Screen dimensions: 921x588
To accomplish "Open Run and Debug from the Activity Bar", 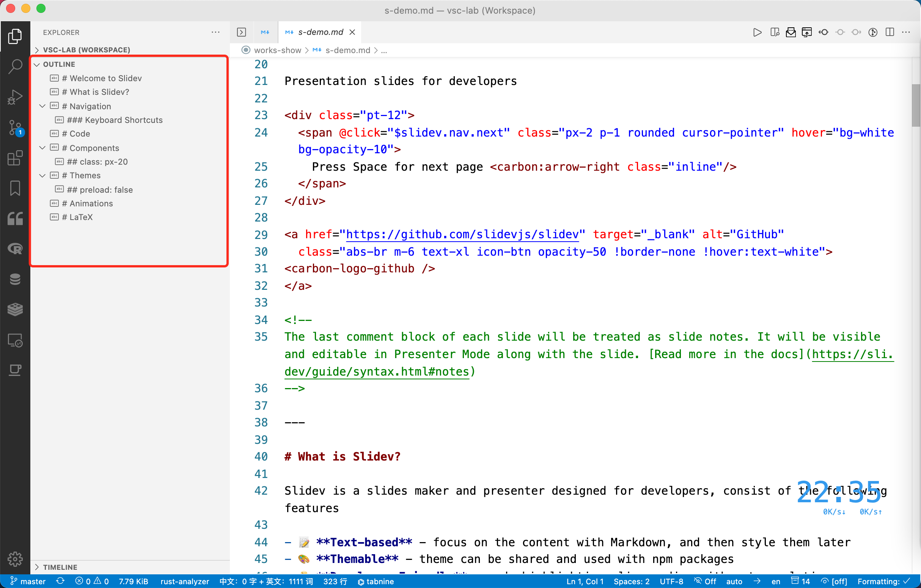I will (x=15, y=97).
